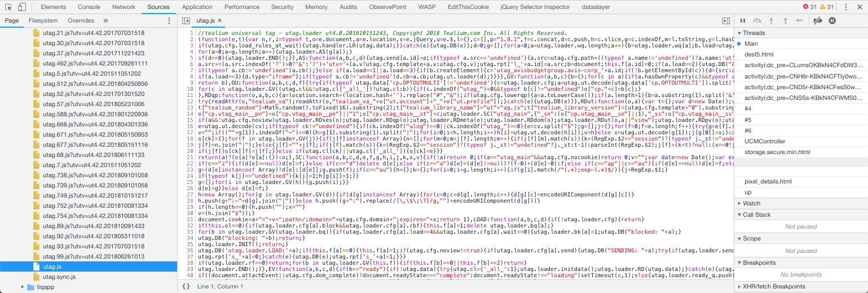Select thread #4

[x=801, y=108]
